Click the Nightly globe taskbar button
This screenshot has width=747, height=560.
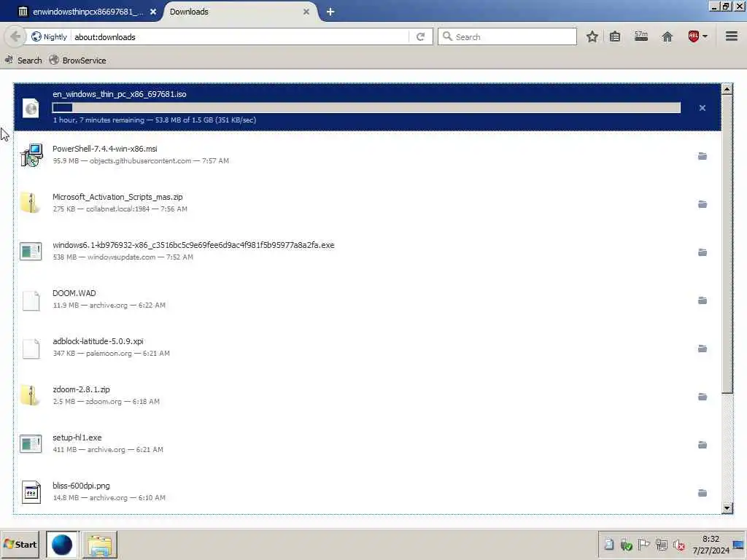(62, 545)
